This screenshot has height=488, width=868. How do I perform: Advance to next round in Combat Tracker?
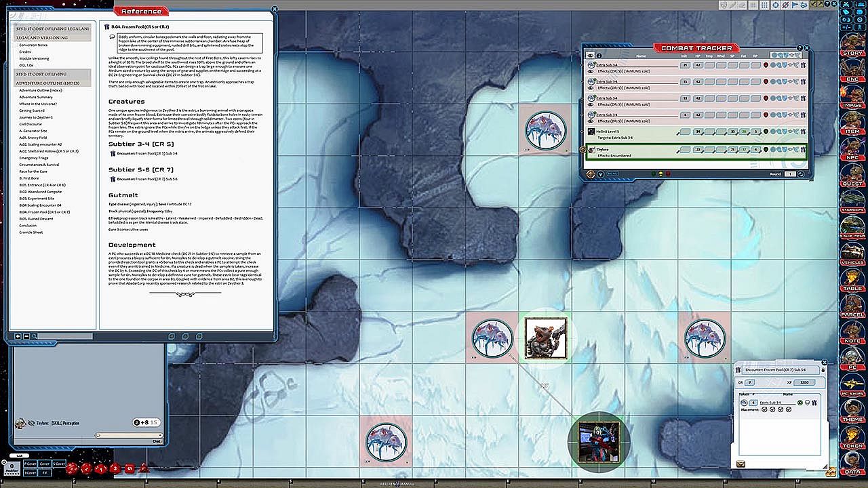tap(801, 174)
